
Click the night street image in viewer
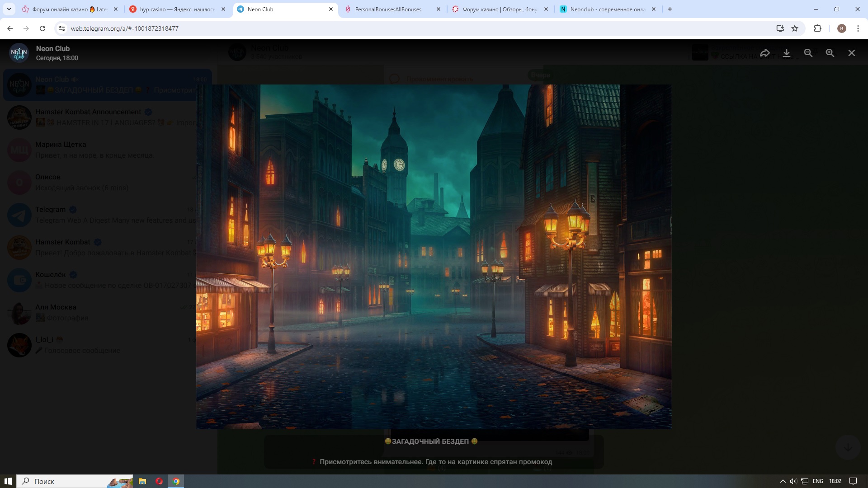tap(433, 256)
